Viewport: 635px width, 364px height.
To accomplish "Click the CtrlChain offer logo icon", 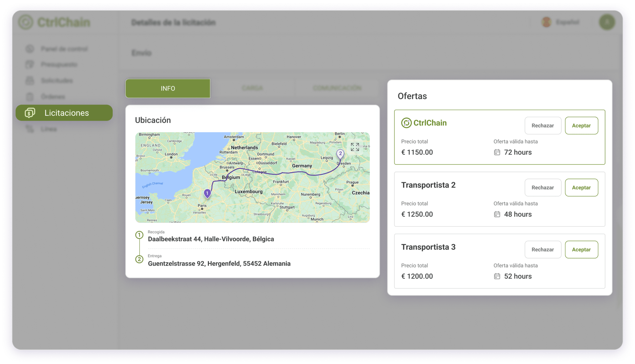I will tap(406, 123).
